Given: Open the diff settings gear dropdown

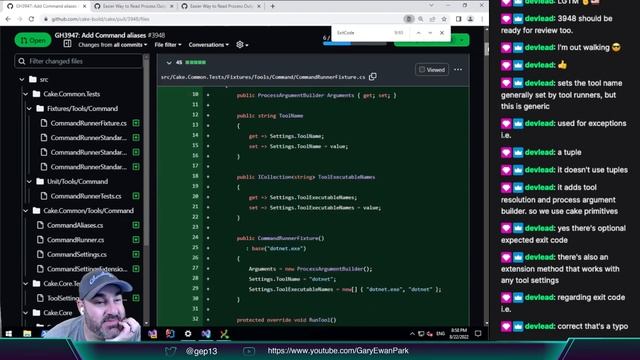Looking at the screenshot, I should 242,44.
